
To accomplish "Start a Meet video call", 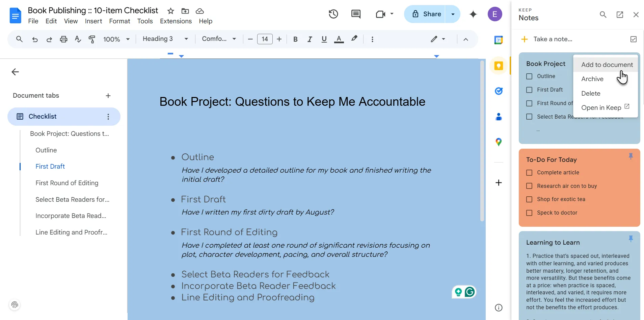I will pos(381,14).
